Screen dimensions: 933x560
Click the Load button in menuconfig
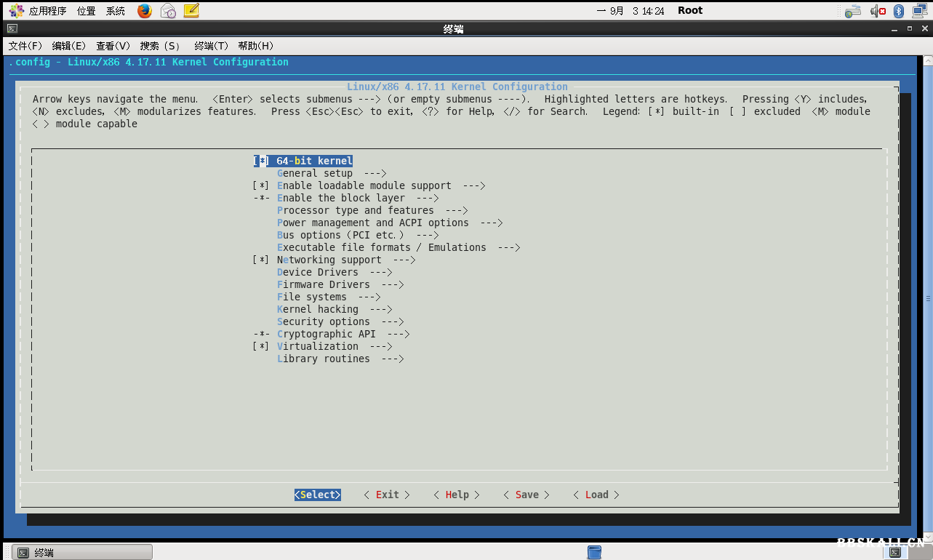coord(596,495)
